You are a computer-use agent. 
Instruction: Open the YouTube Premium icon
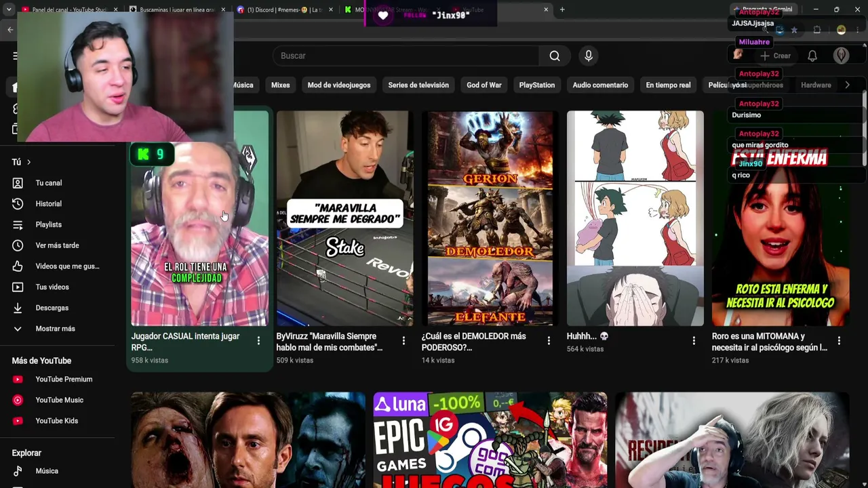point(18,380)
